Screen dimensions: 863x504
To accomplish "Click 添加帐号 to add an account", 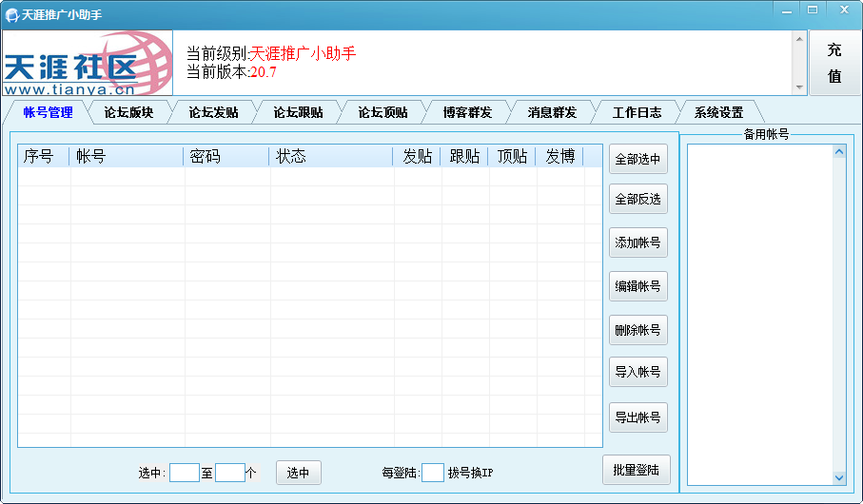I will coord(637,242).
